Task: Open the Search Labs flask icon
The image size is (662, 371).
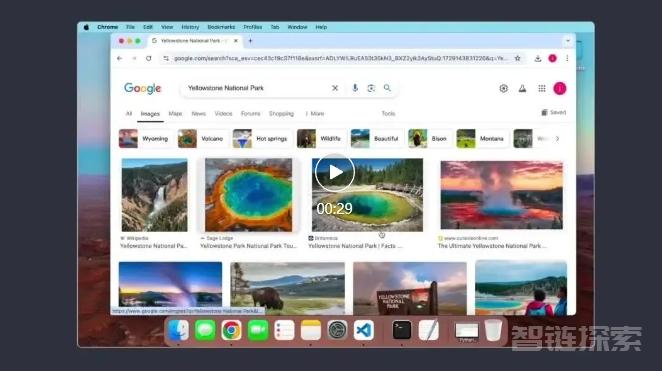Action: point(522,88)
